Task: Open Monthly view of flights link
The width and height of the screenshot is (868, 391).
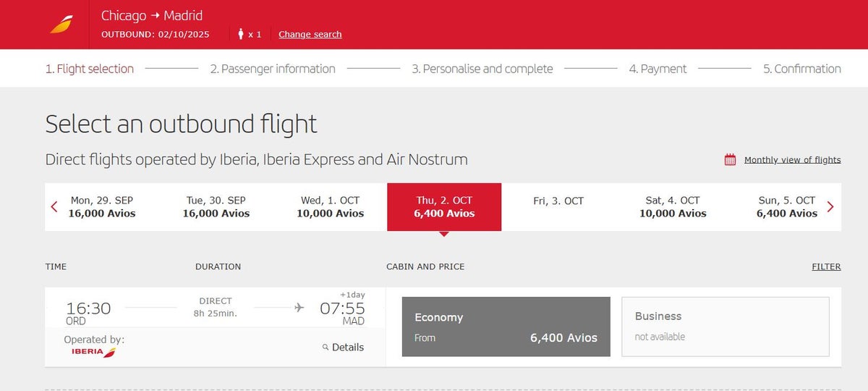Action: 792,160
